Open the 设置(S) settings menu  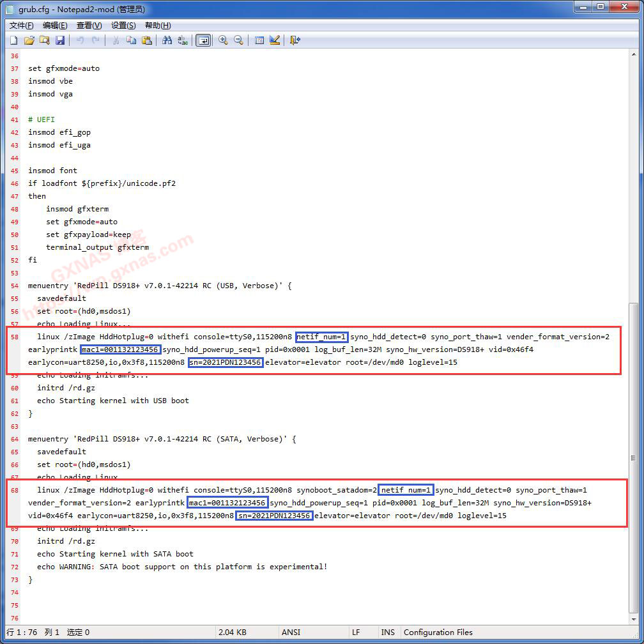[x=123, y=25]
